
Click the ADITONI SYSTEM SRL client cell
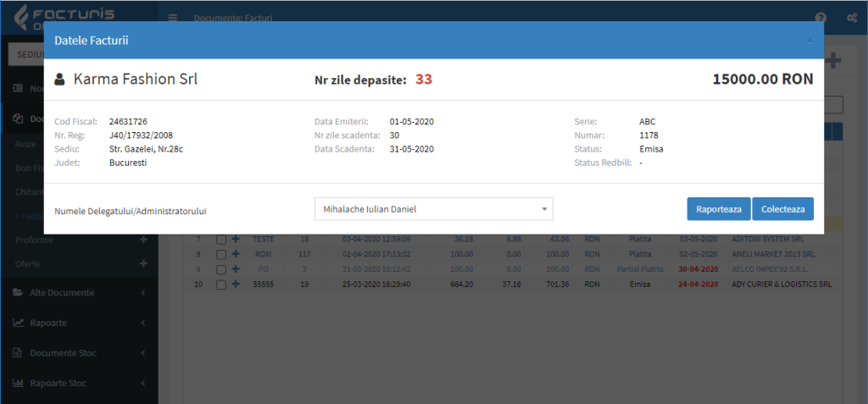766,240
